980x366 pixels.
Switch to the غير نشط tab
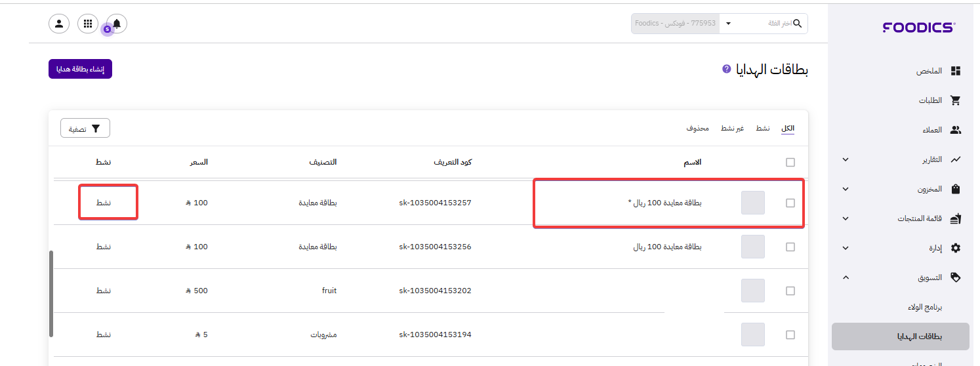point(732,128)
